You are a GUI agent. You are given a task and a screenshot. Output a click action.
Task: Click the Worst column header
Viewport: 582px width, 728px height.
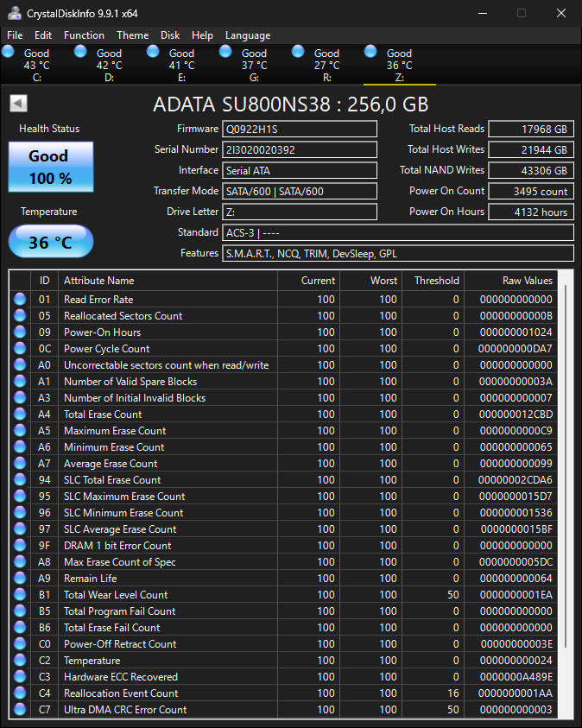pyautogui.click(x=370, y=281)
